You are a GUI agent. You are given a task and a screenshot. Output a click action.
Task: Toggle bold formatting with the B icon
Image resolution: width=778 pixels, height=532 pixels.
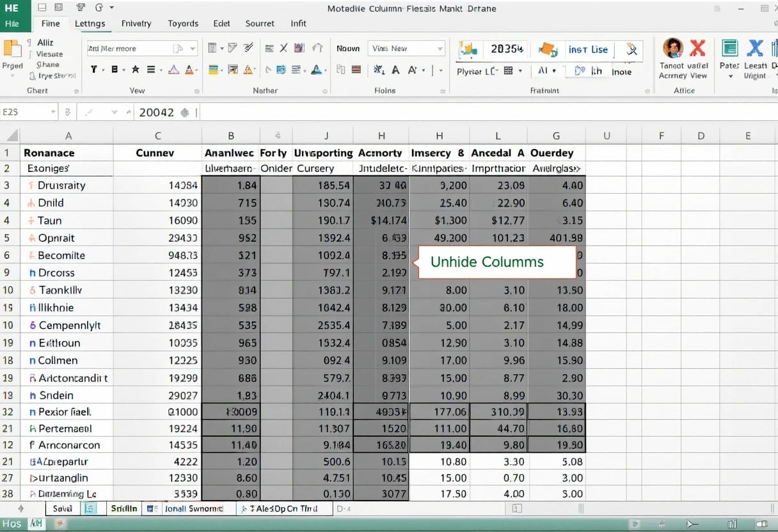point(114,68)
